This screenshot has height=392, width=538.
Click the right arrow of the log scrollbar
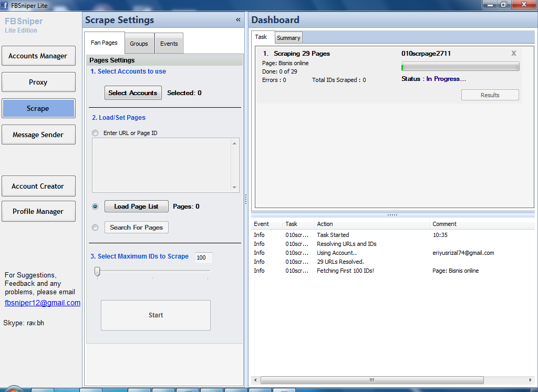(x=531, y=380)
